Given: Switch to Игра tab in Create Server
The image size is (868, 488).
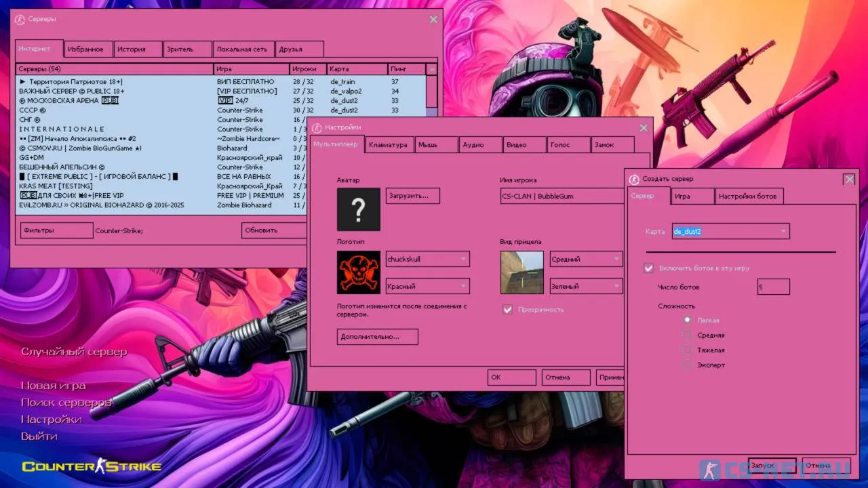Looking at the screenshot, I should [x=693, y=196].
